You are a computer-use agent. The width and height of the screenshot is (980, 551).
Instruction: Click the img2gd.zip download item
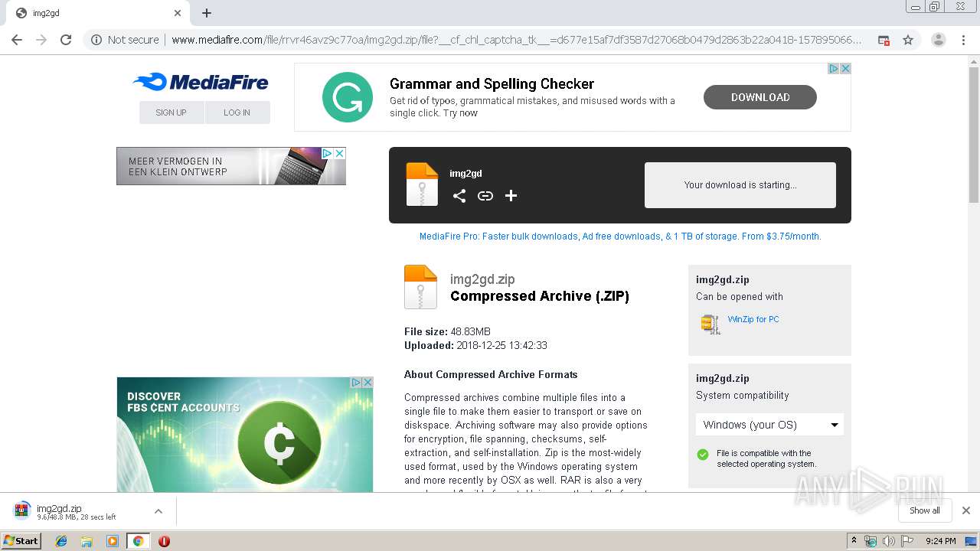[77, 511]
